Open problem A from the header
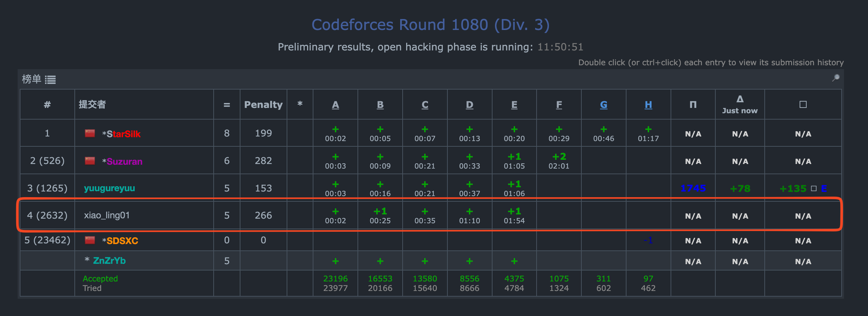868x316 pixels. click(x=335, y=105)
